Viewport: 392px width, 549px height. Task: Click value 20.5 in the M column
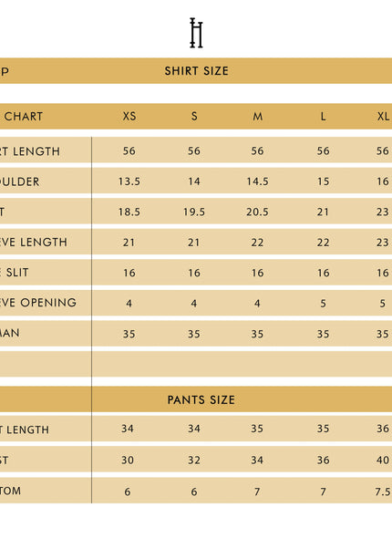point(257,212)
